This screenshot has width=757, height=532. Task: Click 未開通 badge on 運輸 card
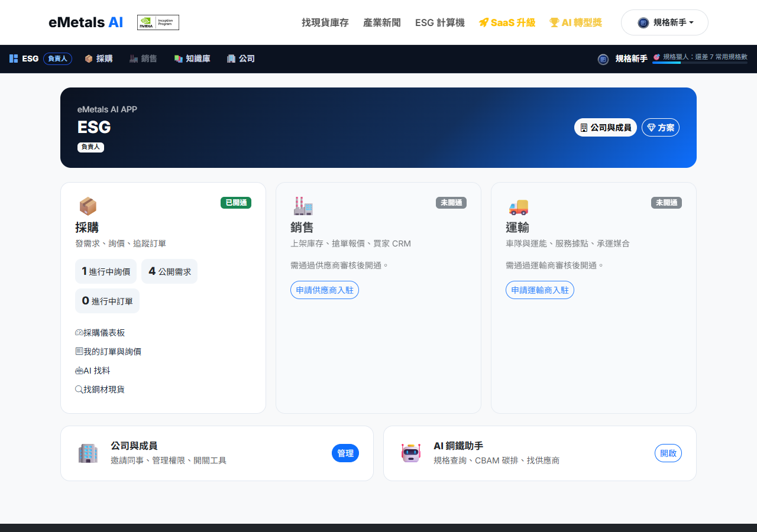pyautogui.click(x=667, y=203)
